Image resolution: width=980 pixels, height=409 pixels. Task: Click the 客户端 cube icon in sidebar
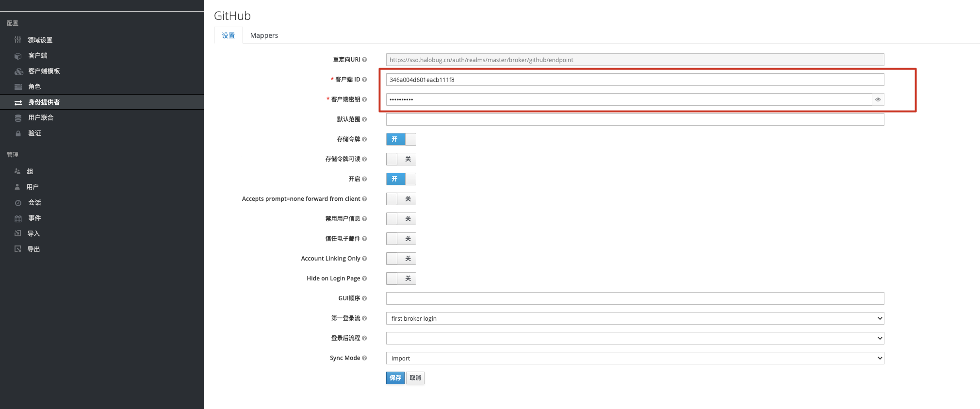click(x=18, y=56)
